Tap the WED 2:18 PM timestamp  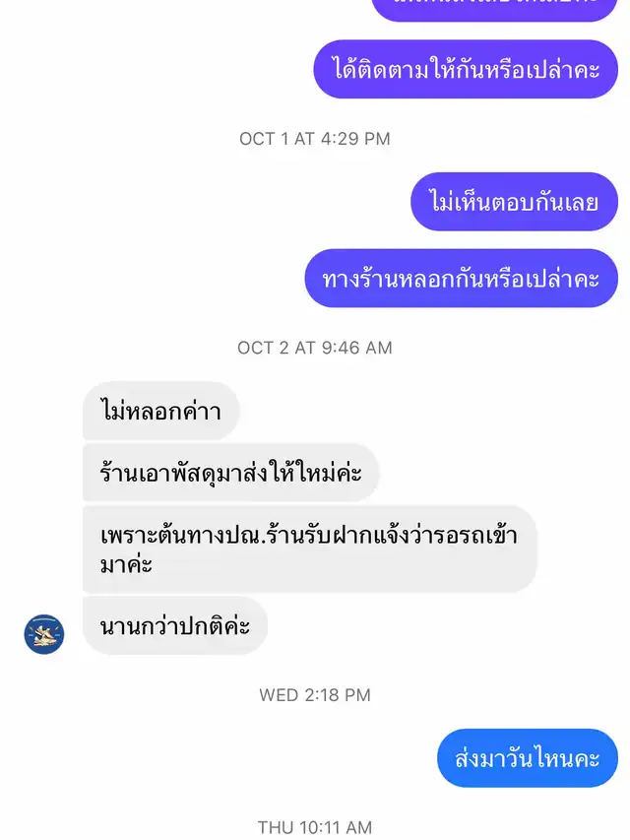(x=314, y=695)
